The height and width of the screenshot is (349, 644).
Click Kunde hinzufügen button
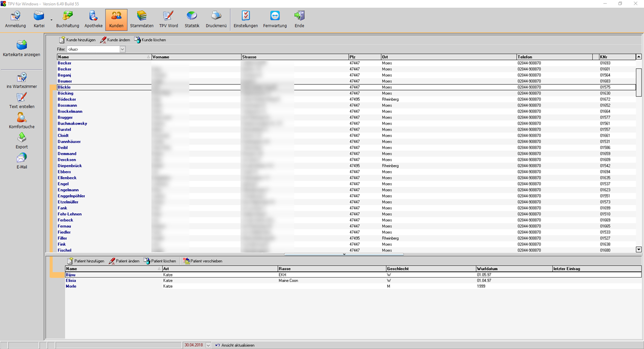point(77,40)
